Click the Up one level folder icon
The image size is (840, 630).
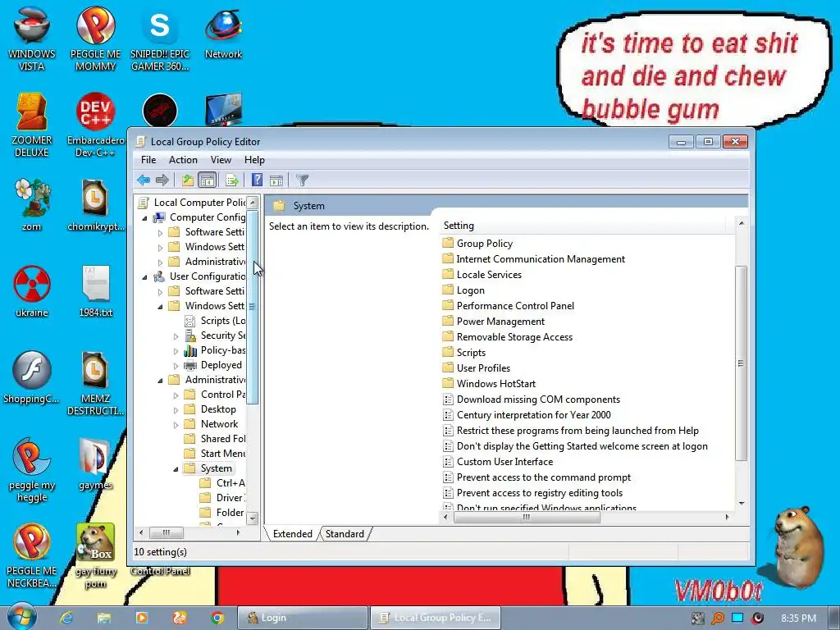pos(188,180)
